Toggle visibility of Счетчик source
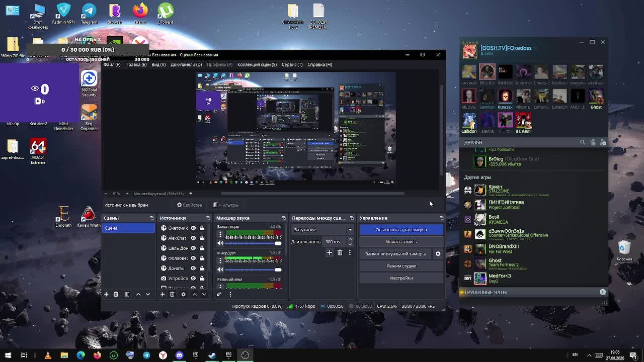The image size is (644, 362). pos(193,228)
